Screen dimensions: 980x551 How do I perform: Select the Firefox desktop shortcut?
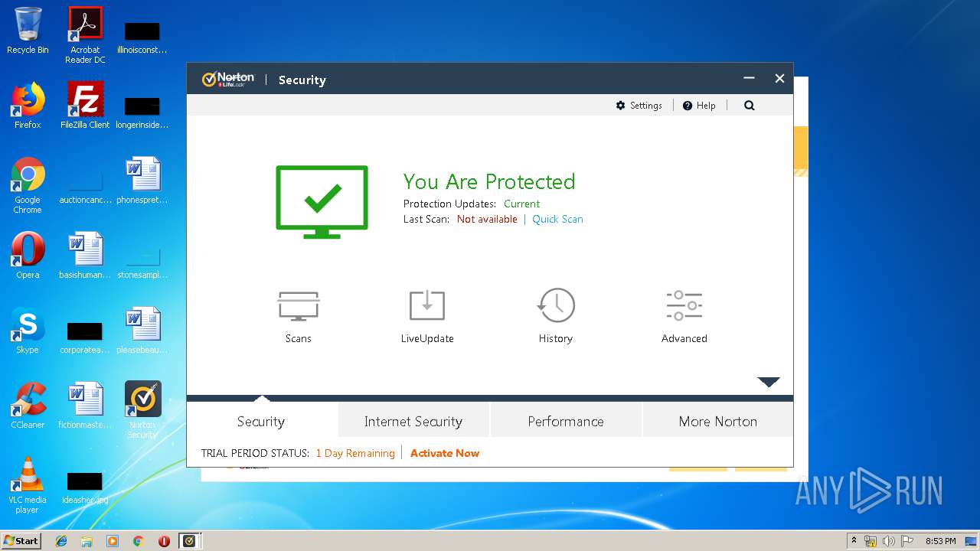(28, 106)
